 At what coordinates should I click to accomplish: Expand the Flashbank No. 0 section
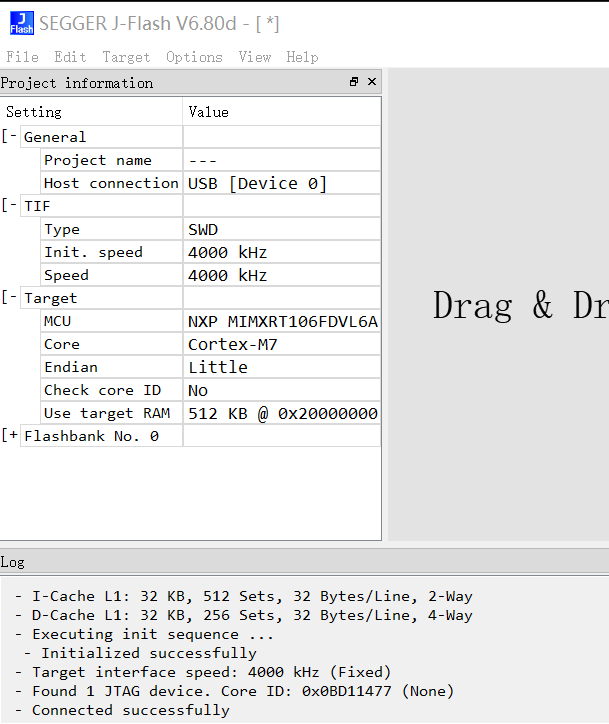point(9,435)
